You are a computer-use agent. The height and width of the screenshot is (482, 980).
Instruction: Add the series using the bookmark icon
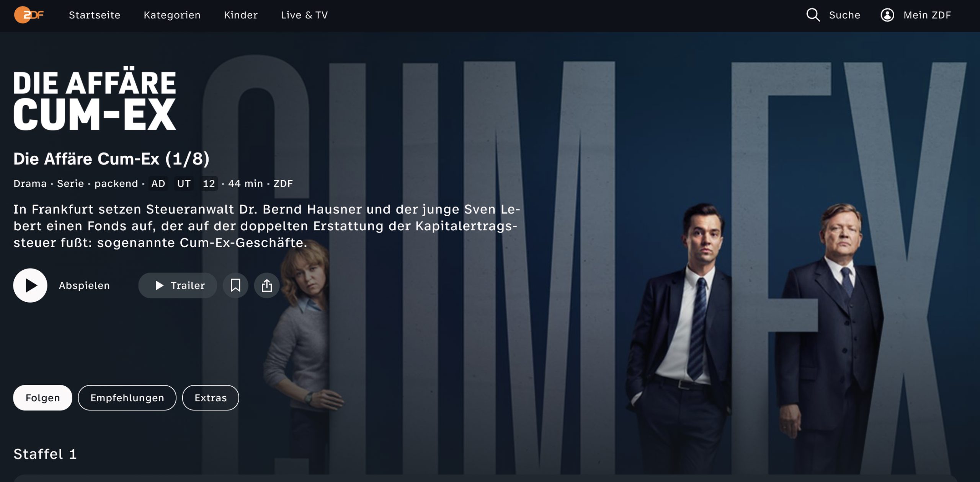point(235,285)
